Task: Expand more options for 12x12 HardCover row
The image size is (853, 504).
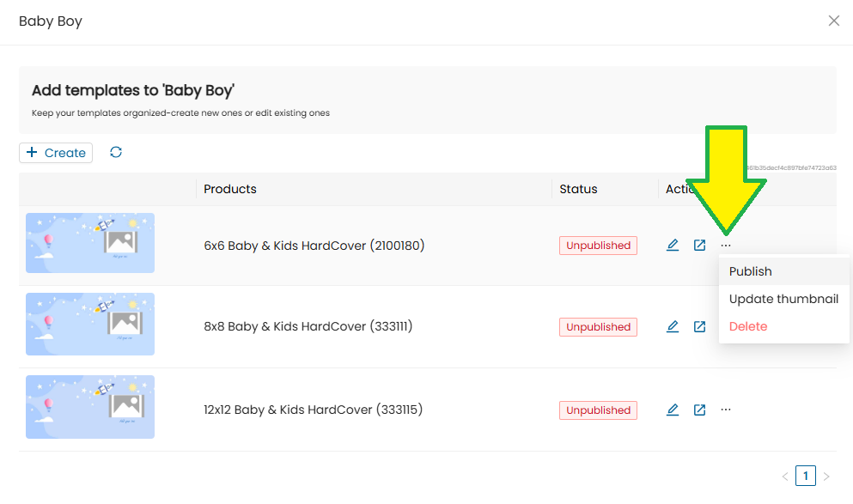Action: 726,410
